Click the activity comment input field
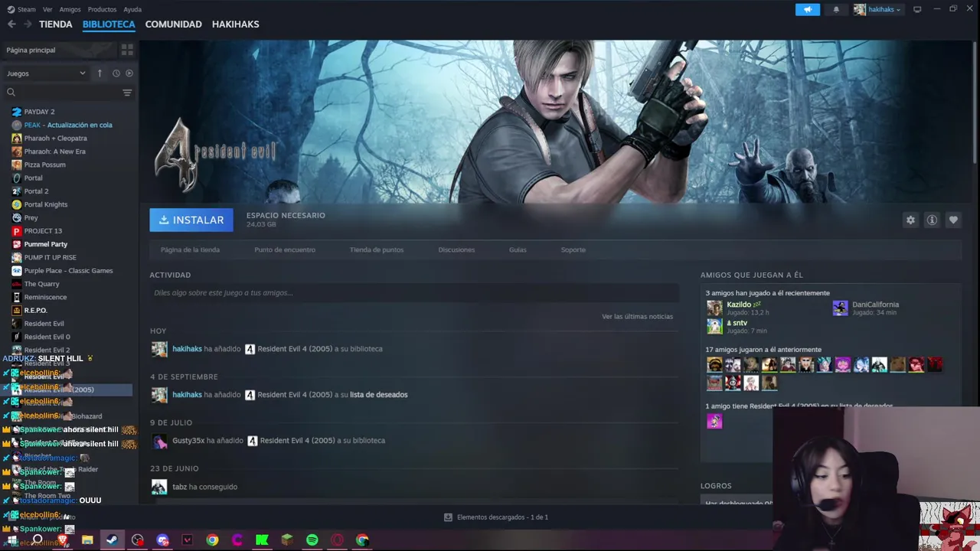The height and width of the screenshot is (551, 980). point(414,292)
